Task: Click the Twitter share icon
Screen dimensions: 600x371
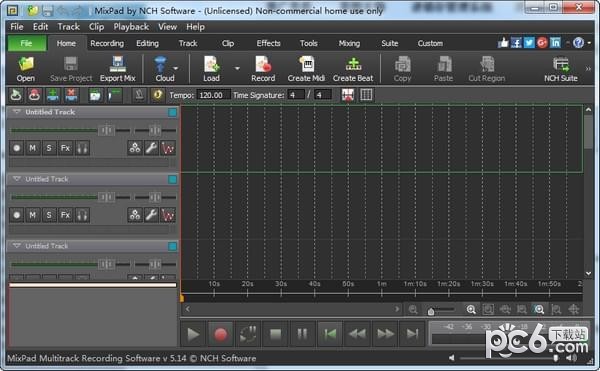Action: pos(529,43)
